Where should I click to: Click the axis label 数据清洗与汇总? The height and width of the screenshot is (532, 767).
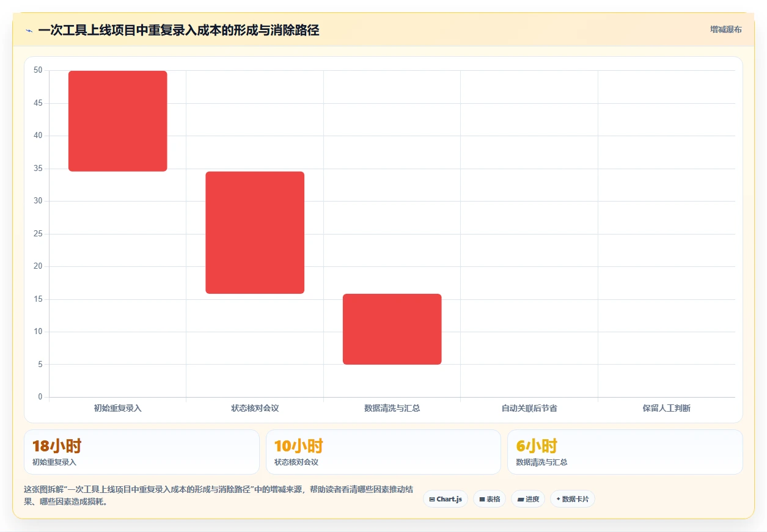click(x=392, y=408)
